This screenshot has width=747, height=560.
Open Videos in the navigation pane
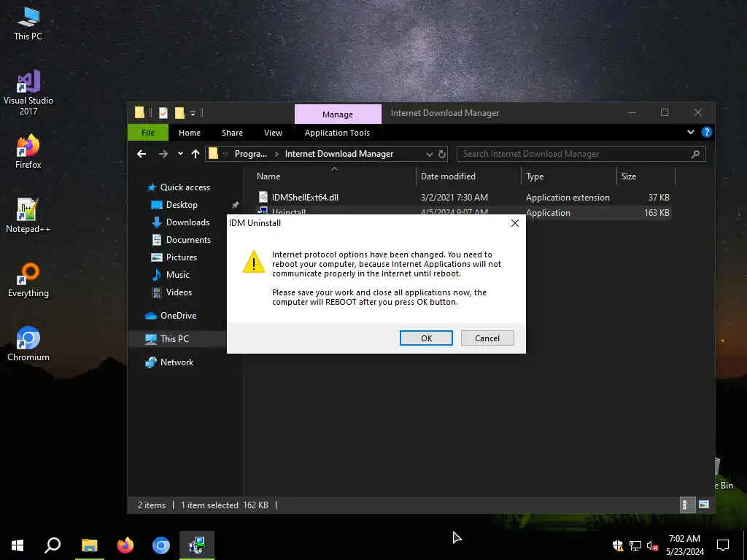pyautogui.click(x=179, y=292)
